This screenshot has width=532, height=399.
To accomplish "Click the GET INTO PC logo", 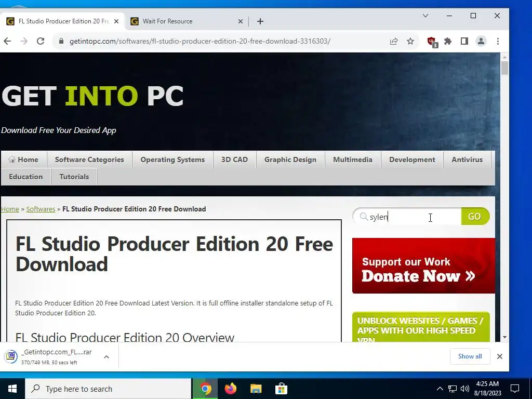I will (x=92, y=96).
